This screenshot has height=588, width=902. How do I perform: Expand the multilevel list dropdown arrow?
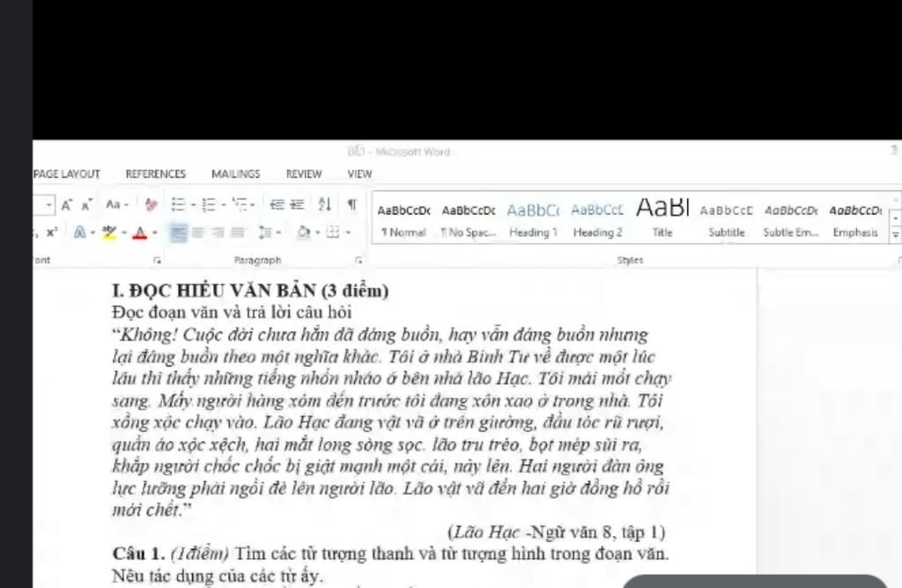[253, 204]
